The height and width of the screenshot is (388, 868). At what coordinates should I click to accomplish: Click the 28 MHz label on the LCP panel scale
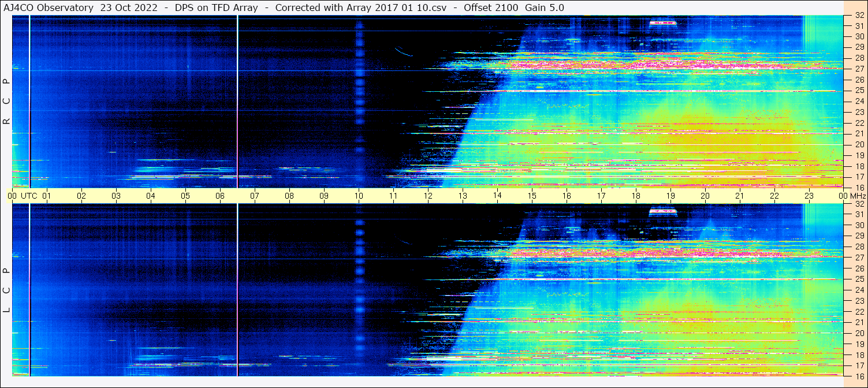click(859, 247)
